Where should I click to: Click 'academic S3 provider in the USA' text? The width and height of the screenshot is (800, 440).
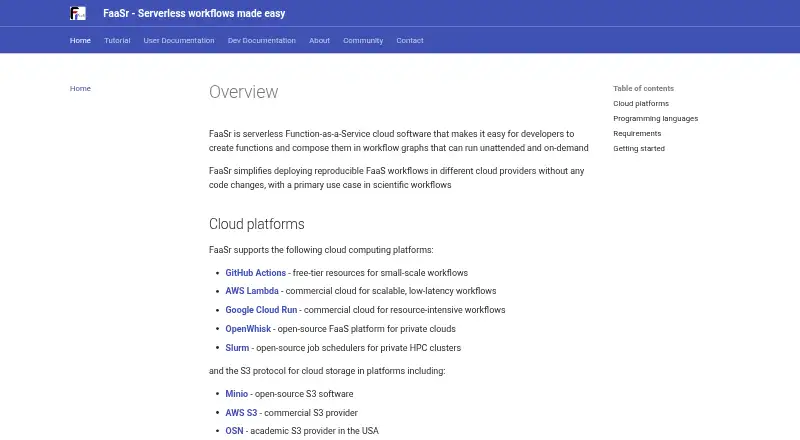click(x=314, y=431)
